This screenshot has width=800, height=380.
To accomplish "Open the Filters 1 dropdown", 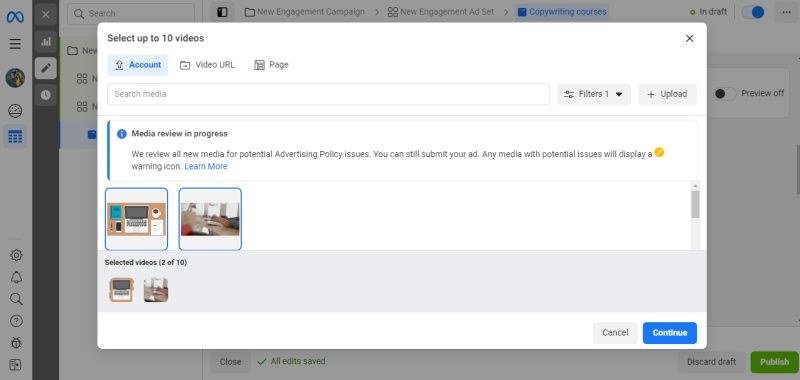I will tap(594, 94).
